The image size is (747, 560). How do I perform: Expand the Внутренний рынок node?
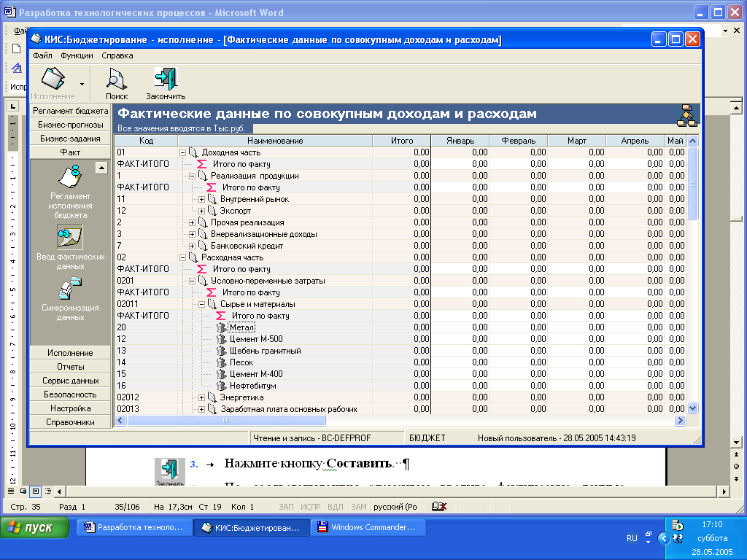pyautogui.click(x=201, y=200)
